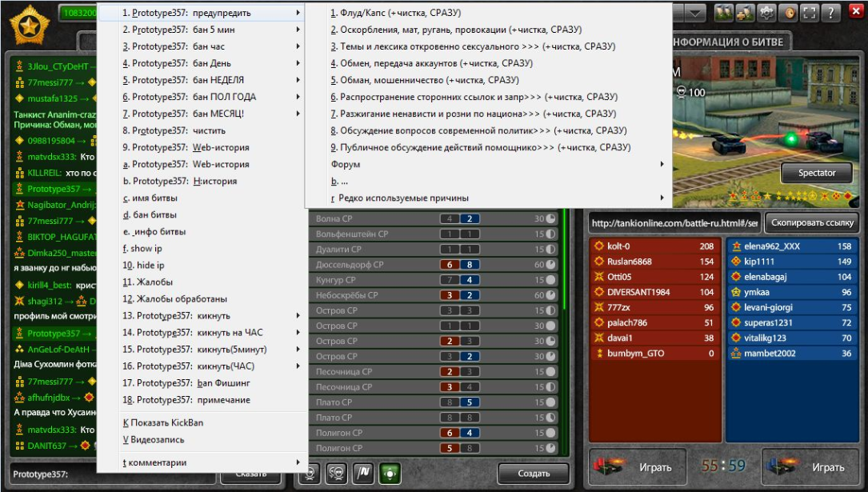Open the dropdown arrow in top bar
This screenshot has height=492, width=868.
click(694, 13)
